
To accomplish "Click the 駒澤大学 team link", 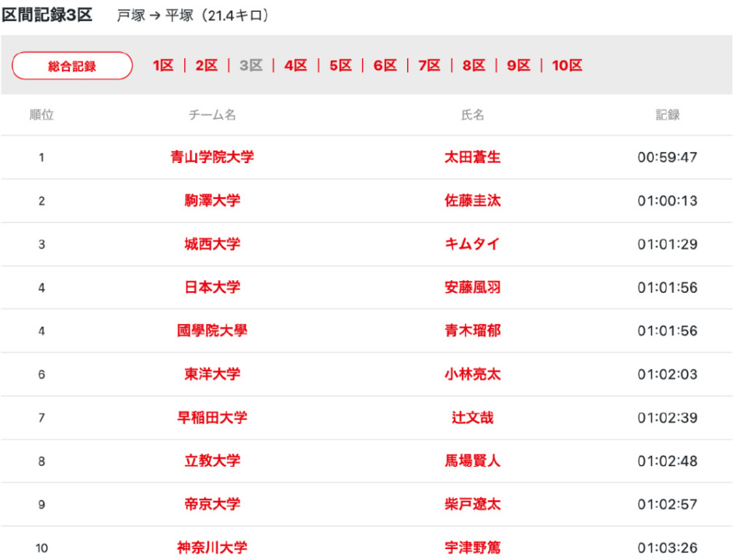I will click(x=212, y=201).
